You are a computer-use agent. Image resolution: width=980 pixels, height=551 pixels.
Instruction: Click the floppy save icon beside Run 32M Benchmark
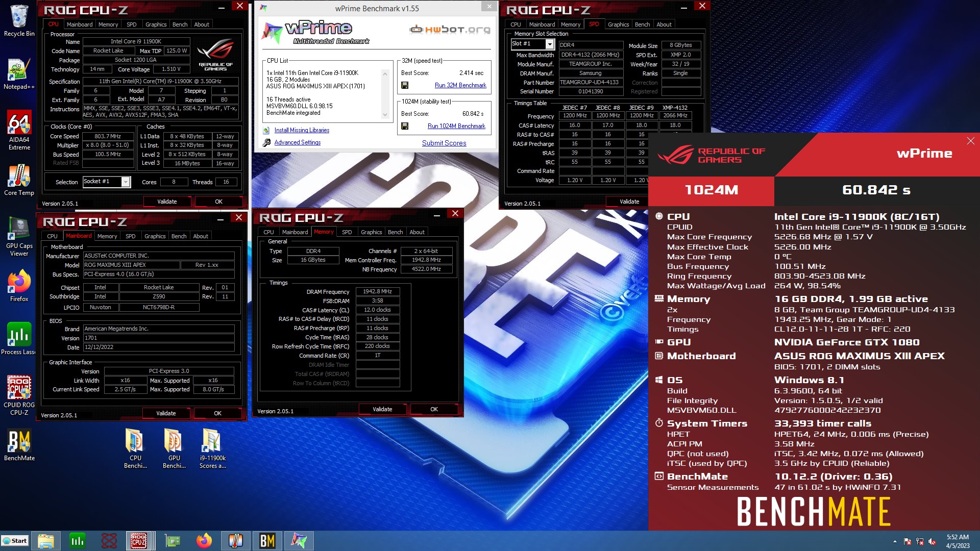point(405,85)
